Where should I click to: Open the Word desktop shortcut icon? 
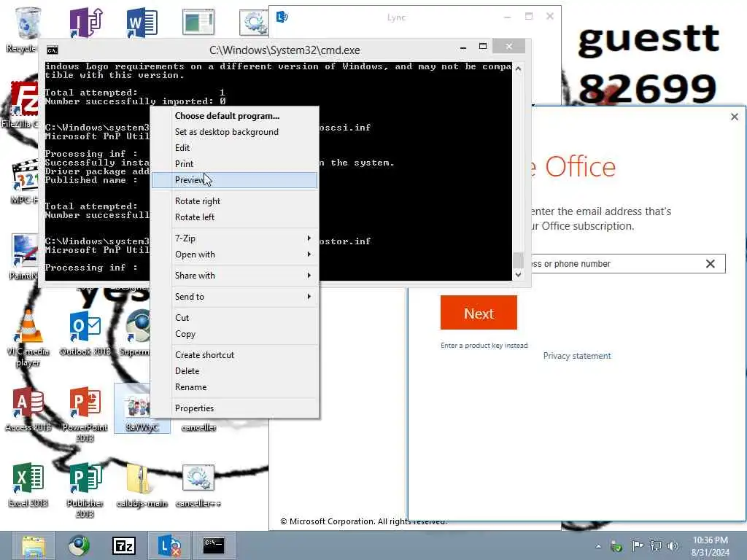pyautogui.click(x=142, y=23)
